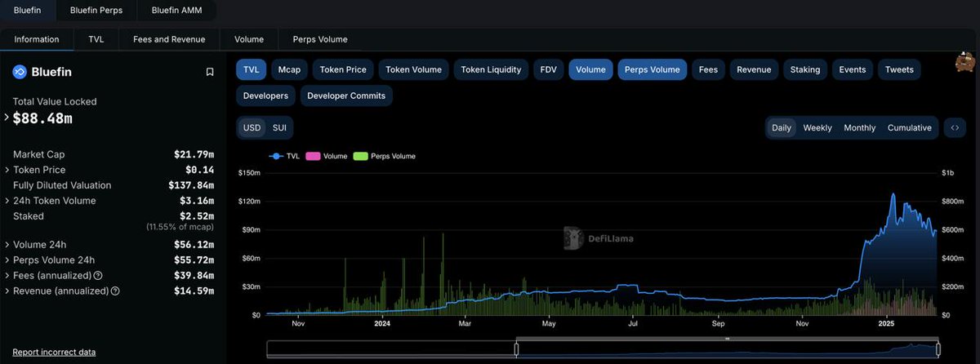Enable the Staking chart metric
Image resolution: width=980 pixels, height=364 pixels.
tap(805, 70)
